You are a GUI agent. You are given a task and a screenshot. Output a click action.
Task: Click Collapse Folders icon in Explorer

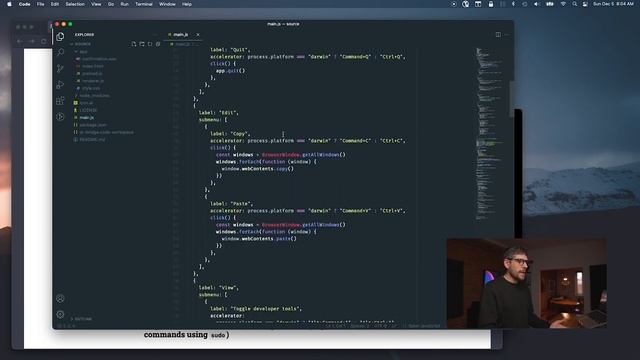[158, 44]
